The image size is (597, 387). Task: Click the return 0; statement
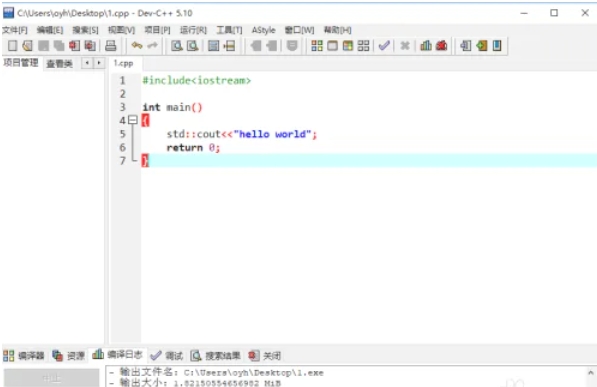point(193,148)
